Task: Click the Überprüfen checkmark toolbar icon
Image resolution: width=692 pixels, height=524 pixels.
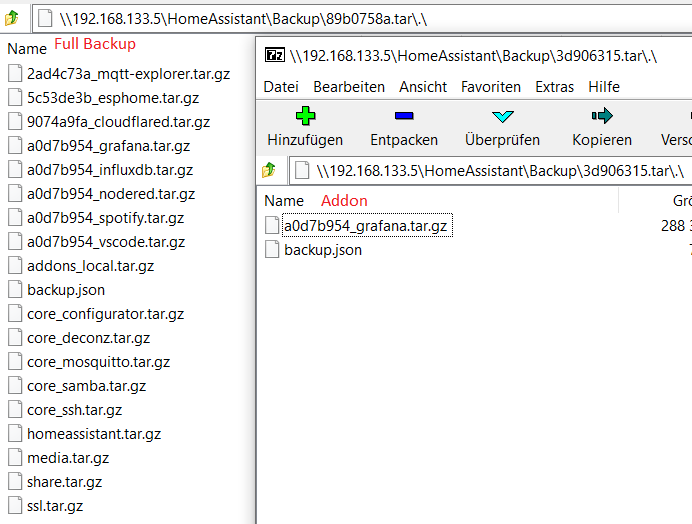Action: [502, 116]
